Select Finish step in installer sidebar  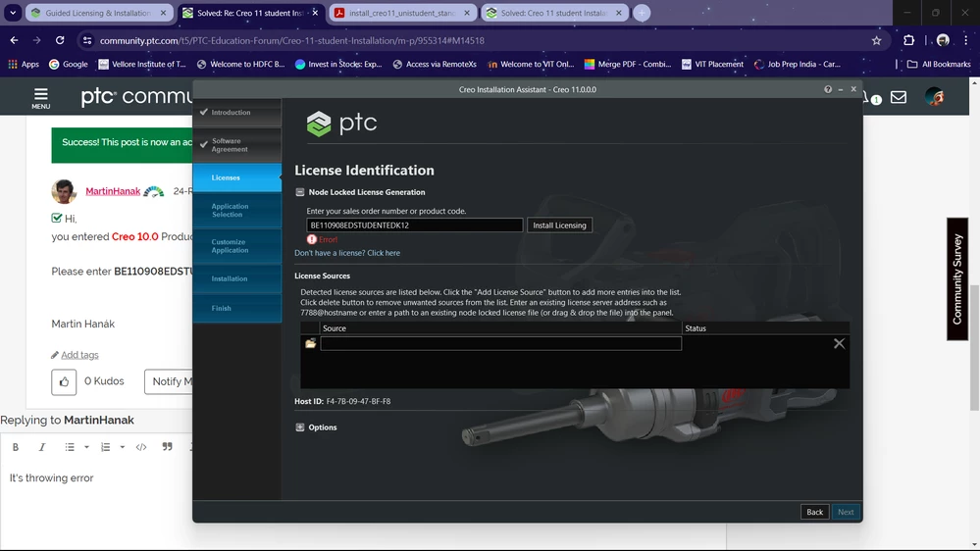[236, 308]
